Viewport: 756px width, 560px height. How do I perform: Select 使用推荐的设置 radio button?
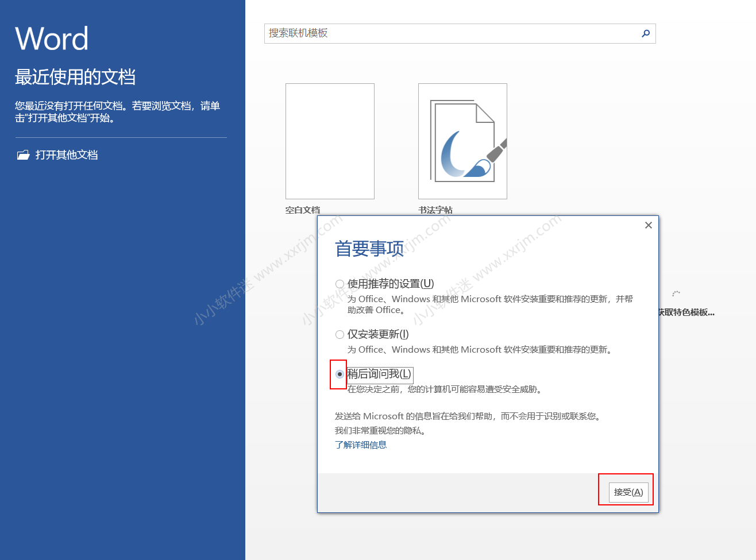click(340, 284)
